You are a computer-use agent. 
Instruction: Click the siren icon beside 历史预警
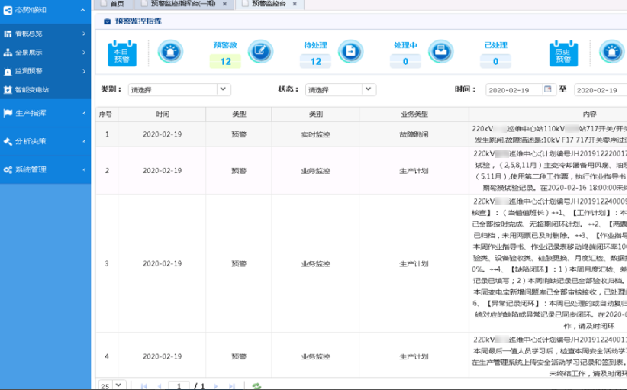point(612,52)
